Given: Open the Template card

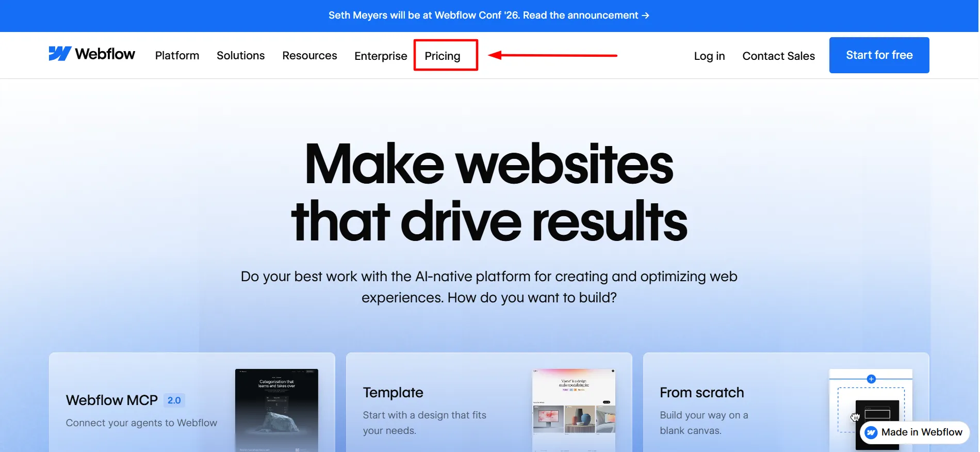Looking at the screenshot, I should (x=489, y=402).
